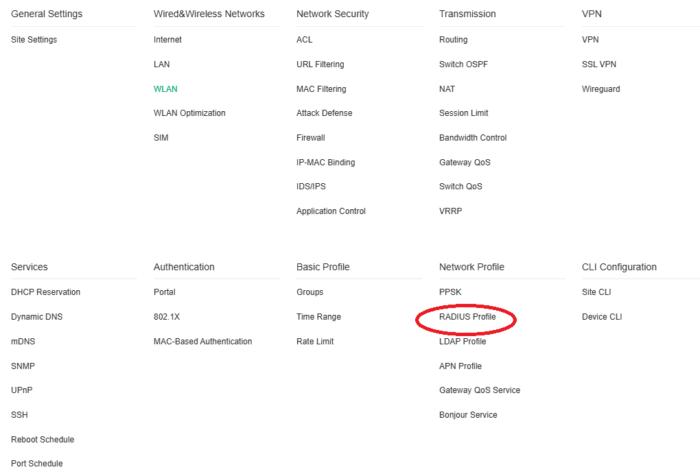Image resolution: width=700 pixels, height=474 pixels.
Task: Open Site Settings under General Settings
Action: 34,40
